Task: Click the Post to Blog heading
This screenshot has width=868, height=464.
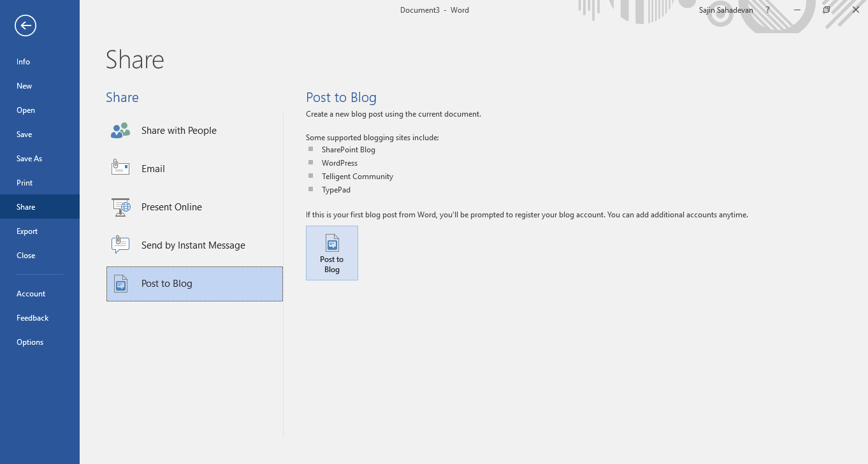Action: click(x=341, y=98)
